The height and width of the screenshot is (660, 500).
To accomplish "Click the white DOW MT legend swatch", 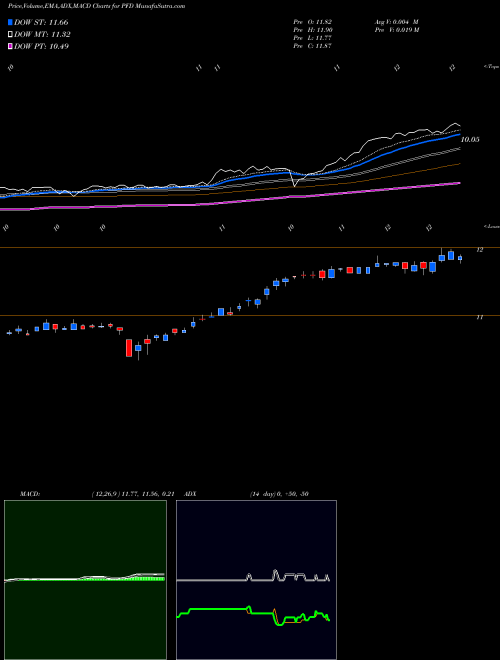I will click(10, 35).
